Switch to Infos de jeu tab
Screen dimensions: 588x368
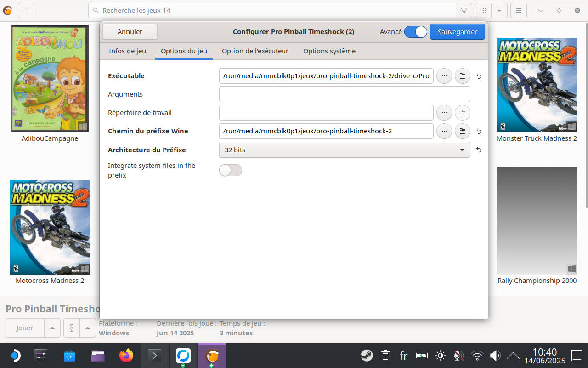(x=127, y=51)
